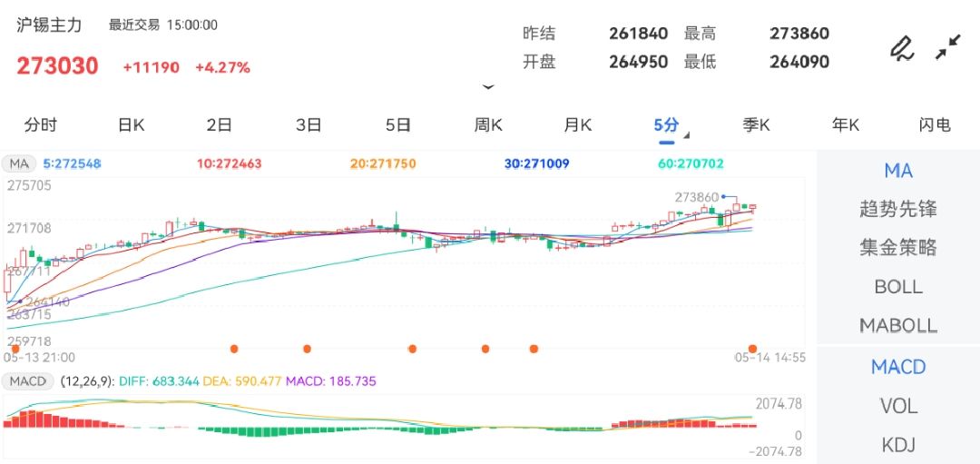The image size is (980, 464).
Task: Switch to the 季K tab
Action: click(756, 125)
